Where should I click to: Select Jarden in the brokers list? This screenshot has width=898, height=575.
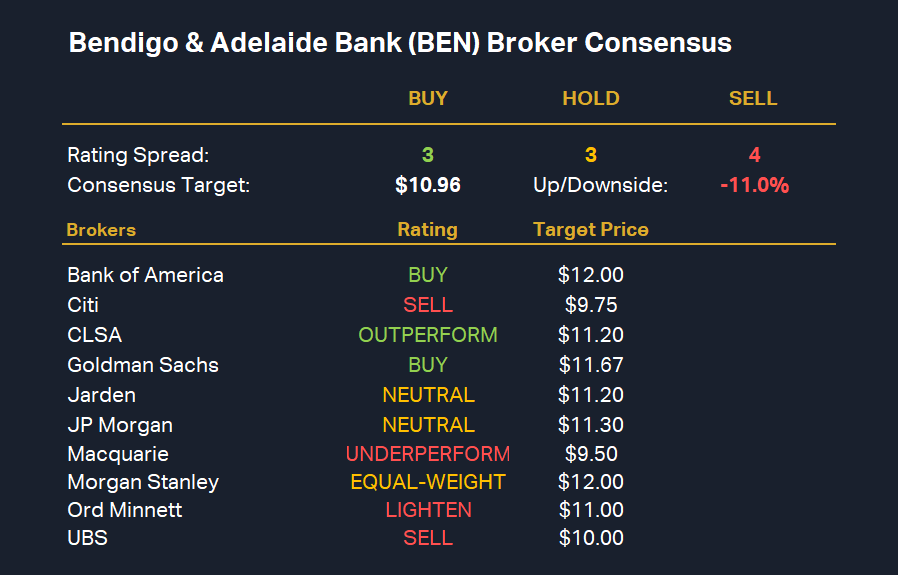coord(101,395)
